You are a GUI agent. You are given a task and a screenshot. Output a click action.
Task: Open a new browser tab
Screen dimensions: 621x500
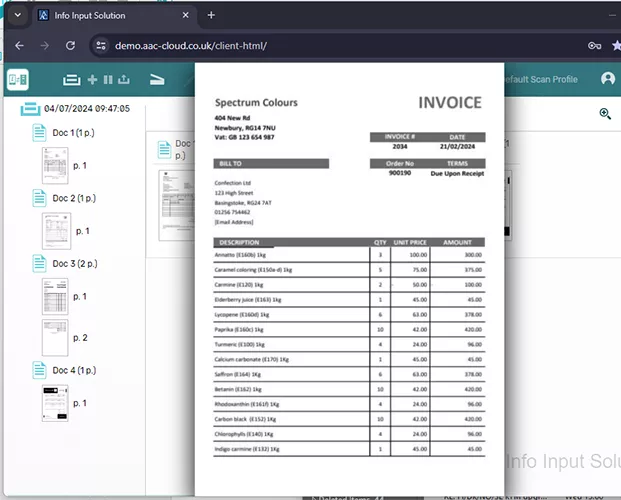(x=211, y=15)
